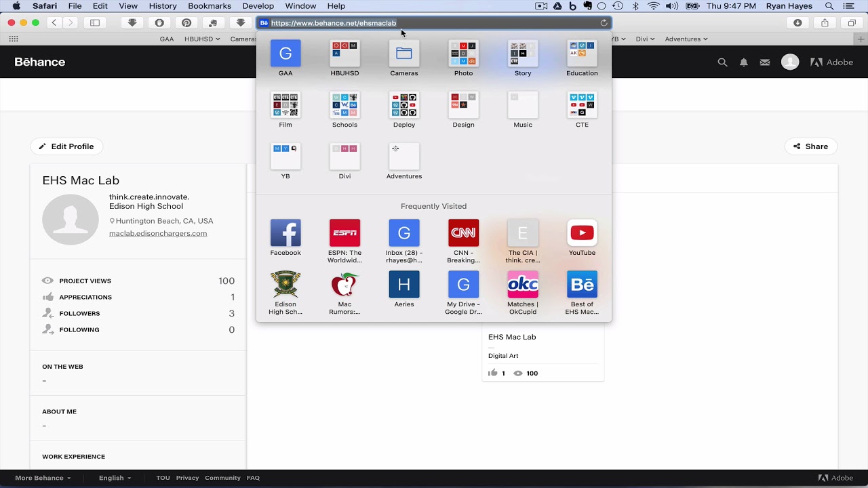Viewport: 868px width, 488px height.
Task: Open the CTE favorites folder tile
Action: [x=582, y=105]
